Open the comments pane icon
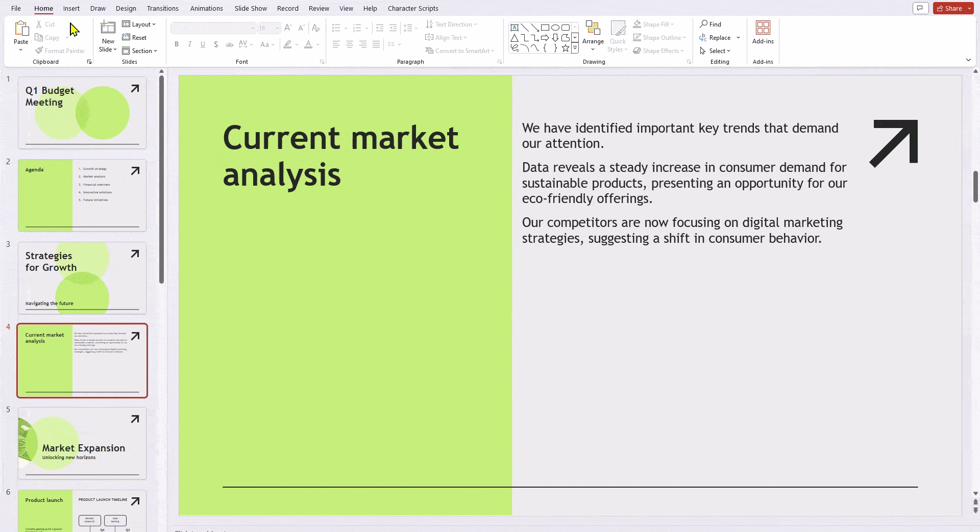Viewport: 980px width, 532px height. coord(920,8)
